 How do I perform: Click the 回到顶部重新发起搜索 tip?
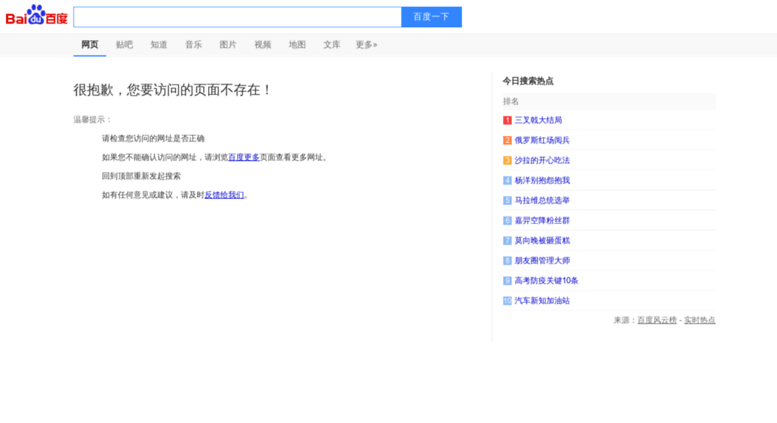click(x=141, y=176)
